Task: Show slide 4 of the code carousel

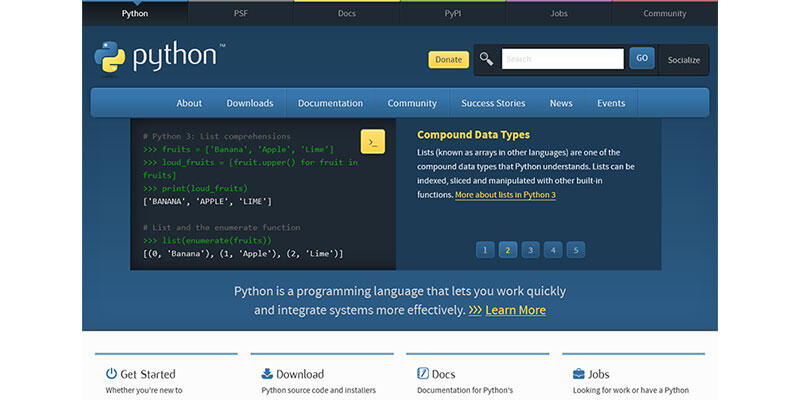Action: (x=553, y=250)
